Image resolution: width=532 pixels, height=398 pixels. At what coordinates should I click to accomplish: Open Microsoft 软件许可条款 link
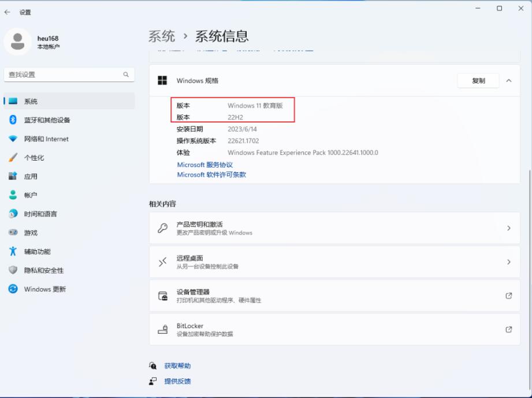(x=211, y=175)
